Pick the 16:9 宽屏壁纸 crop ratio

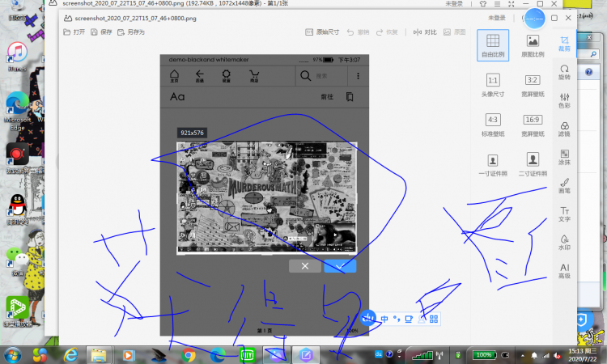click(533, 125)
